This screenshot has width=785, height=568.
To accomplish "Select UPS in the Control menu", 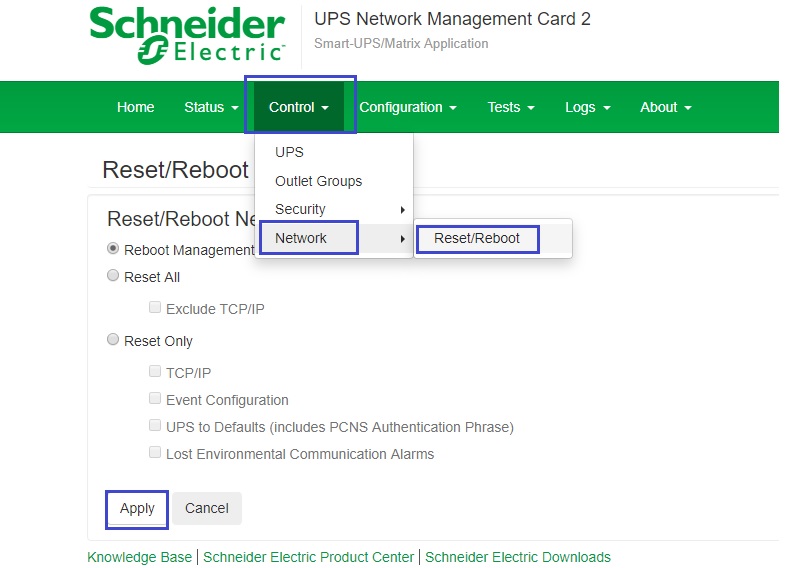I will click(289, 152).
